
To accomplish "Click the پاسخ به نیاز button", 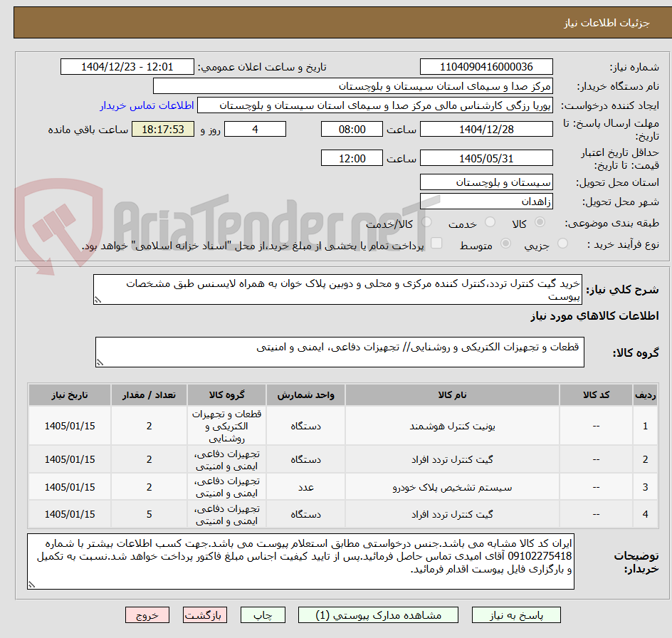I will [516, 615].
